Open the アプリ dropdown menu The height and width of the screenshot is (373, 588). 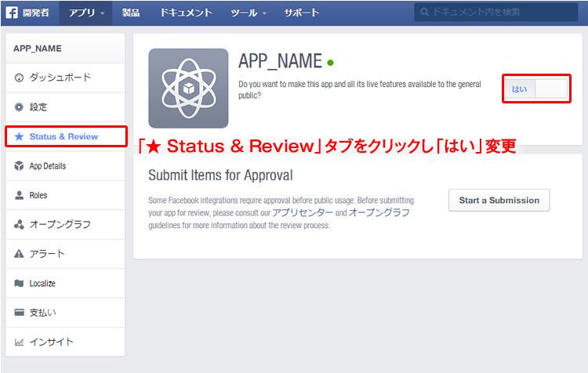[x=86, y=13]
